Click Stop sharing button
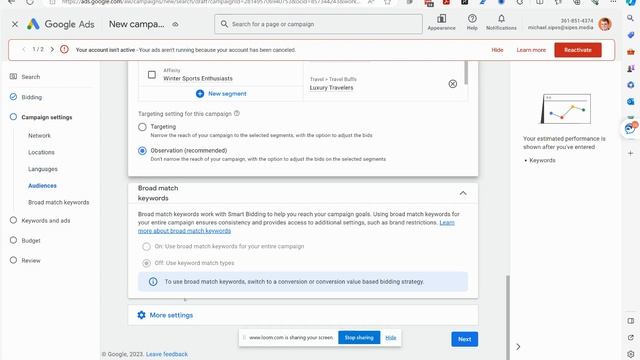Screen dimensions: 640x360 pyautogui.click(x=359, y=338)
